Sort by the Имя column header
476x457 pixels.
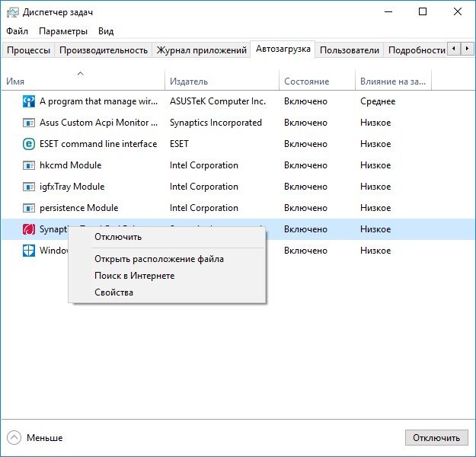point(83,81)
